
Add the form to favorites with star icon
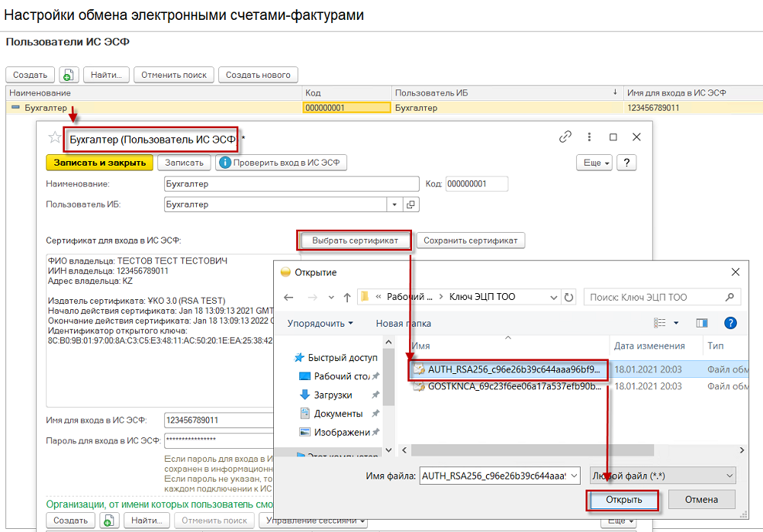point(54,137)
